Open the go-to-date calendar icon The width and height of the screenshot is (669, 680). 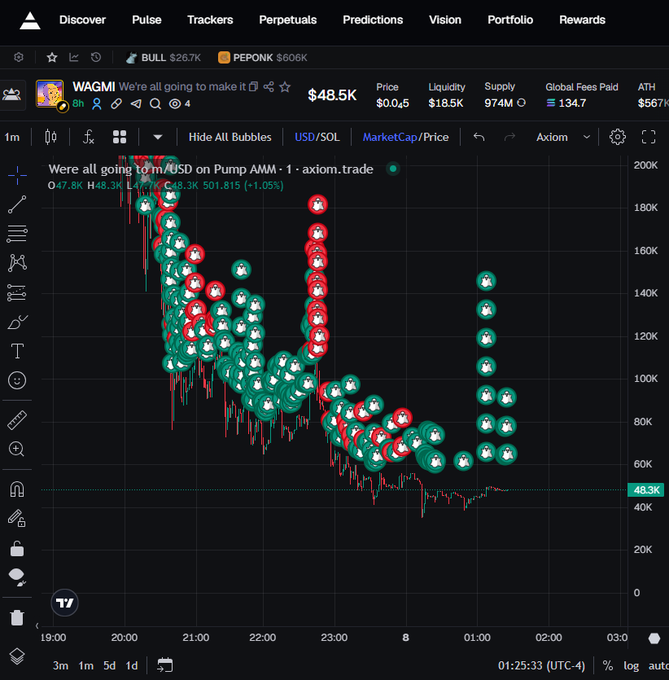(165, 665)
